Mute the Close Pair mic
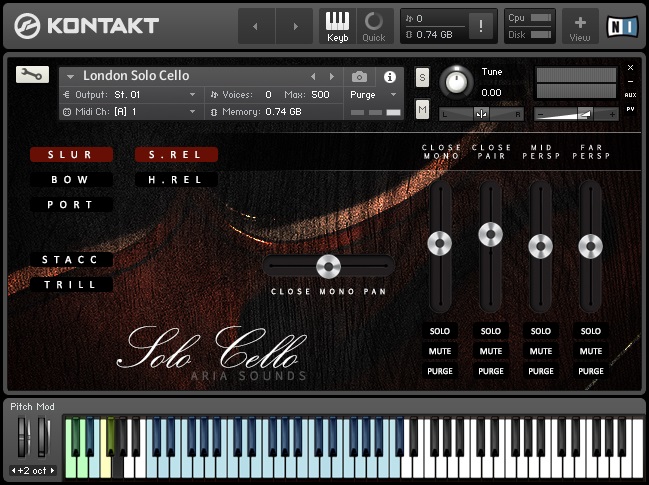The height and width of the screenshot is (485, 649). tap(490, 351)
